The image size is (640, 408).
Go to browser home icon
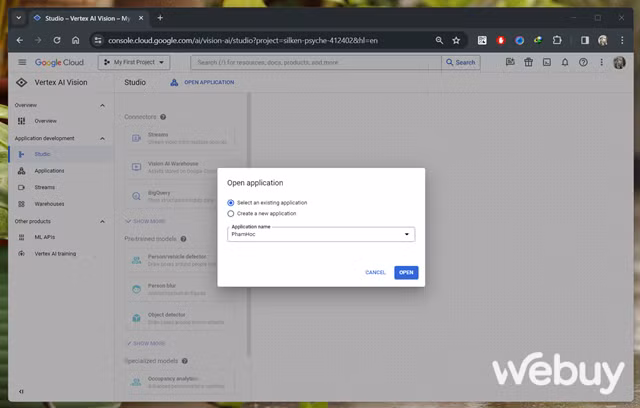pos(76,40)
